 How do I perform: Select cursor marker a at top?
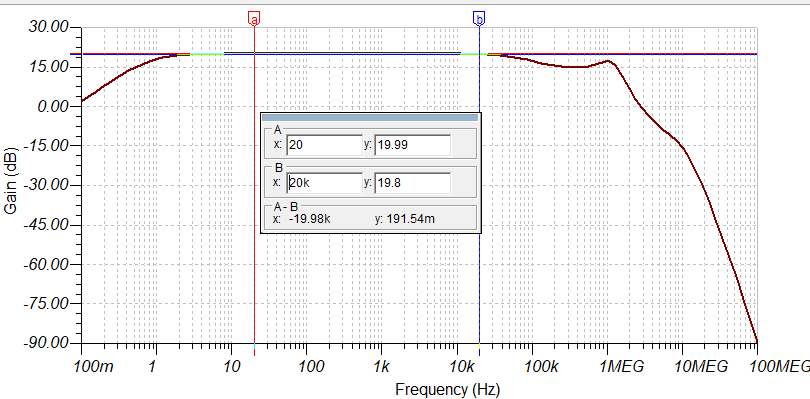click(254, 19)
